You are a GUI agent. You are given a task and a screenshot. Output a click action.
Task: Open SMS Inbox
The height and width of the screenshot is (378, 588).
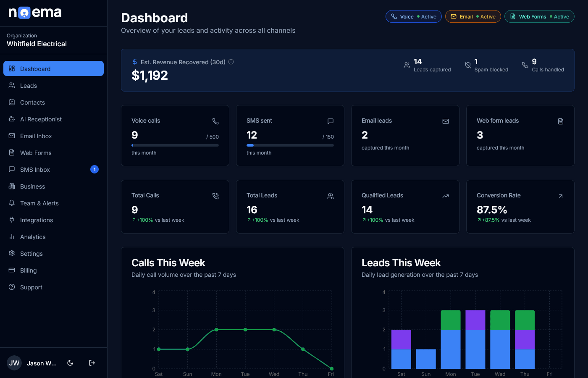(x=53, y=169)
